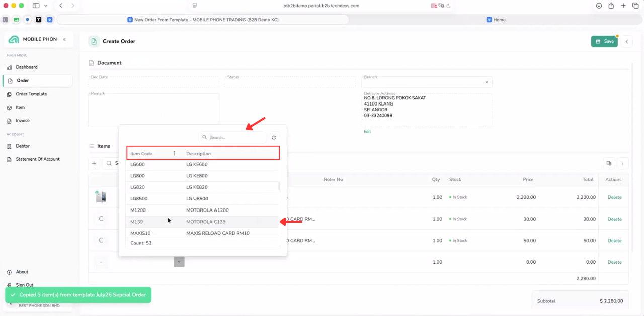The image size is (644, 316).
Task: Click browser back arrow
Action: click(61, 6)
